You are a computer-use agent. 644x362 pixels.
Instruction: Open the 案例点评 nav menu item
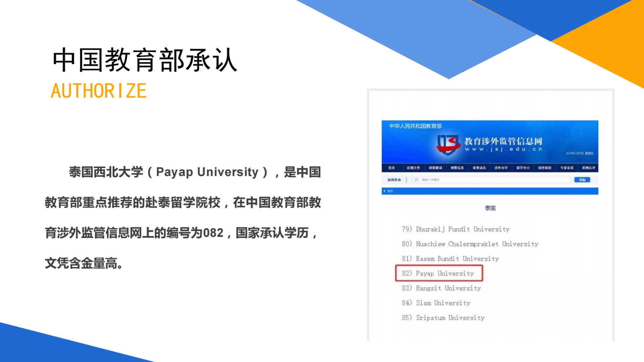(588, 168)
